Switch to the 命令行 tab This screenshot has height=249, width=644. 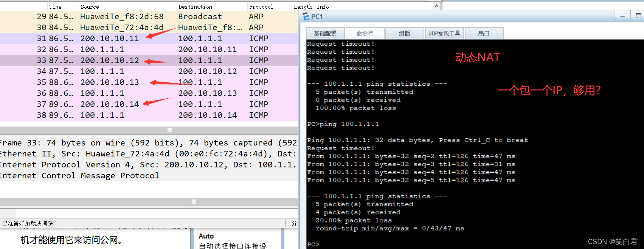tap(365, 33)
